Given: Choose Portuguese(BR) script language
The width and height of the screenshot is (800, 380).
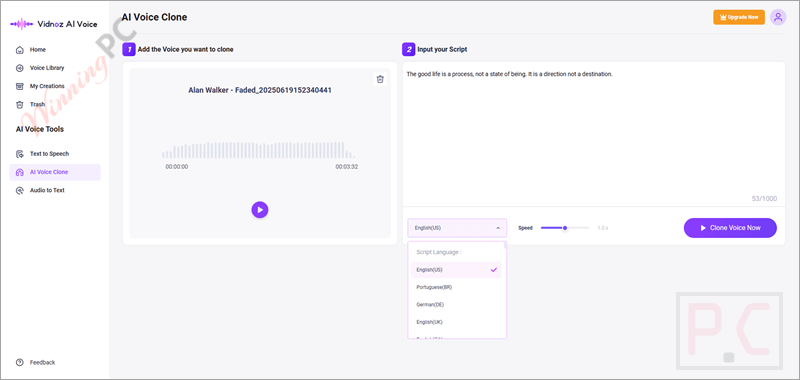Looking at the screenshot, I should coord(456,287).
